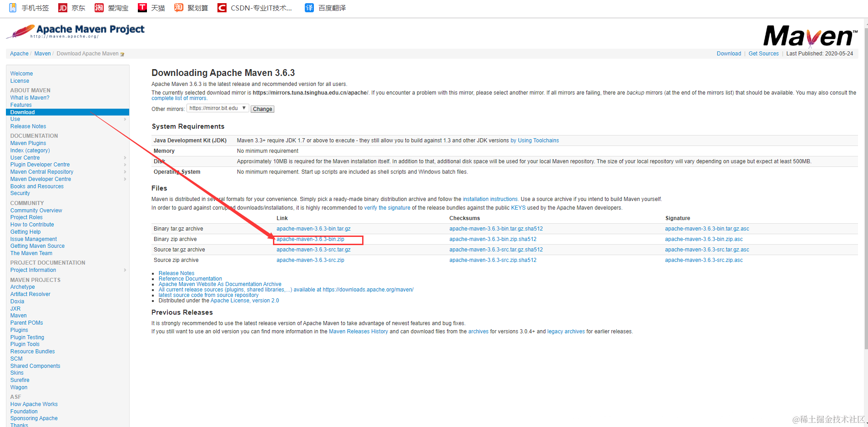Open the 天猫 bookmark

tap(151, 8)
